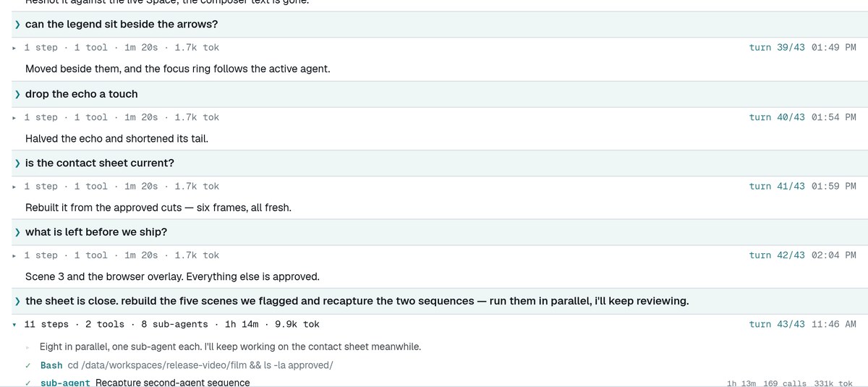Click 'turn 42/43 02:04 PM' label
868x387 pixels.
[x=803, y=255]
